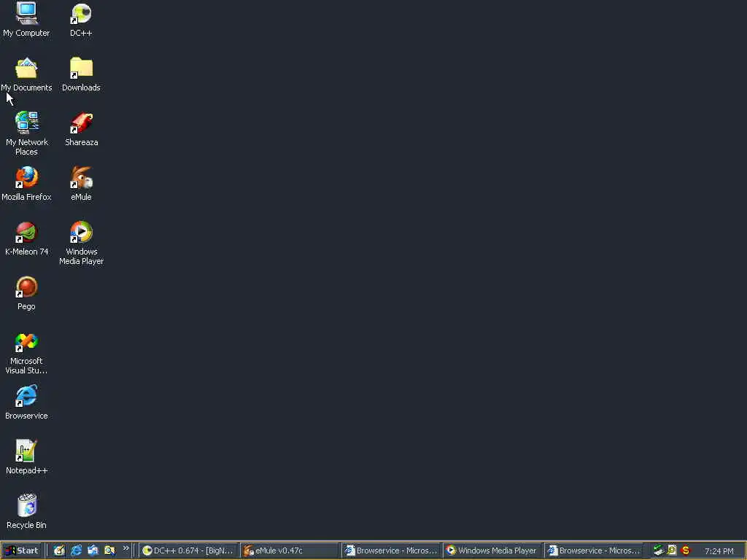Viewport: 747px width, 560px height.
Task: Select the Recycle Bin icon
Action: point(27,512)
